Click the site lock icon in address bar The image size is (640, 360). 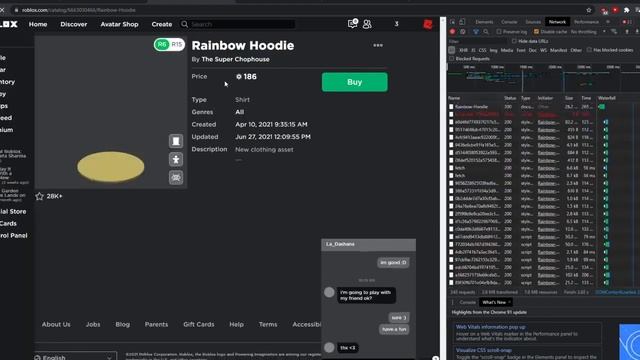[x=16, y=10]
